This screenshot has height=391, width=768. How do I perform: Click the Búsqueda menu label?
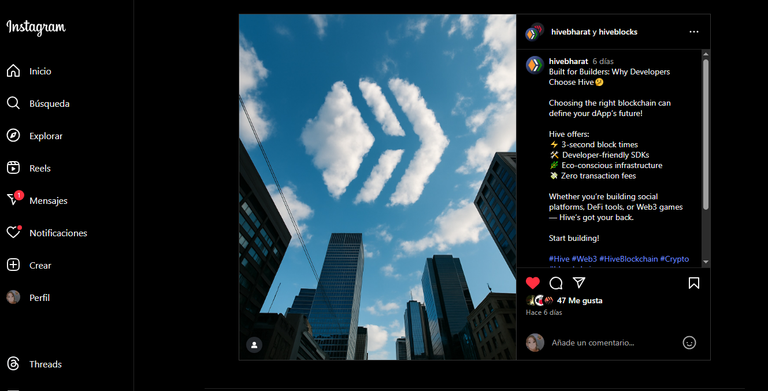(49, 104)
